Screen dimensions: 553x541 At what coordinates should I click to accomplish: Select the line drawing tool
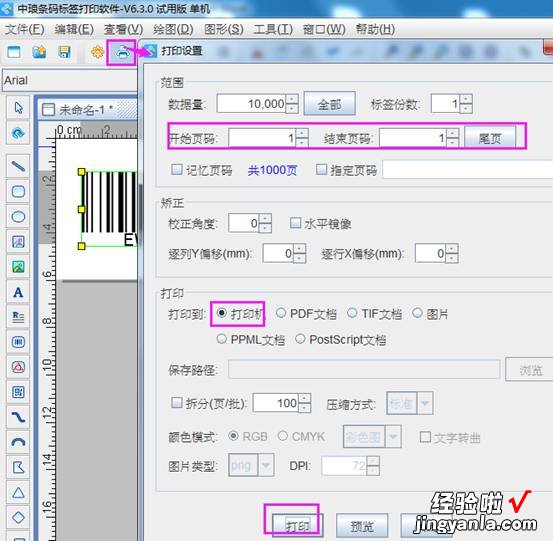click(18, 166)
